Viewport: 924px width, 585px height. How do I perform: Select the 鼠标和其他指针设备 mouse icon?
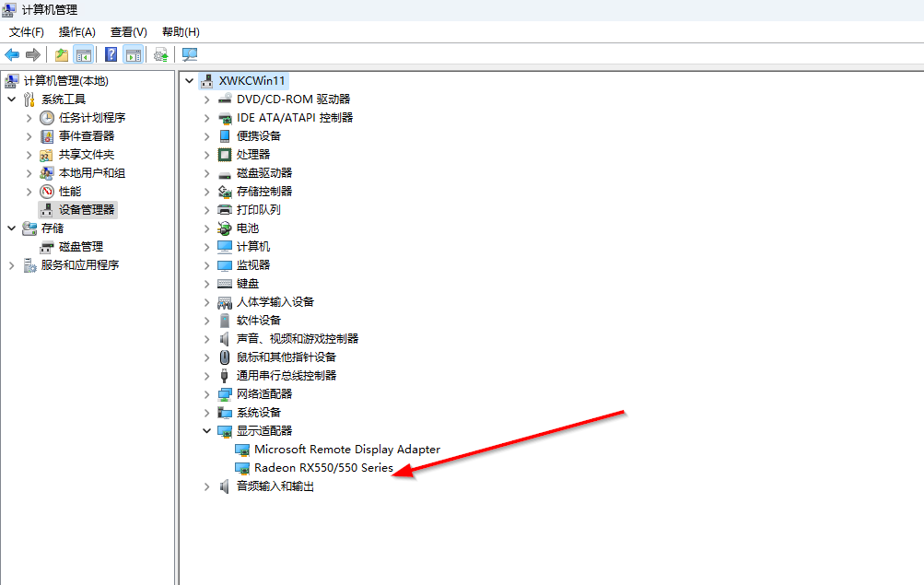pyautogui.click(x=225, y=357)
